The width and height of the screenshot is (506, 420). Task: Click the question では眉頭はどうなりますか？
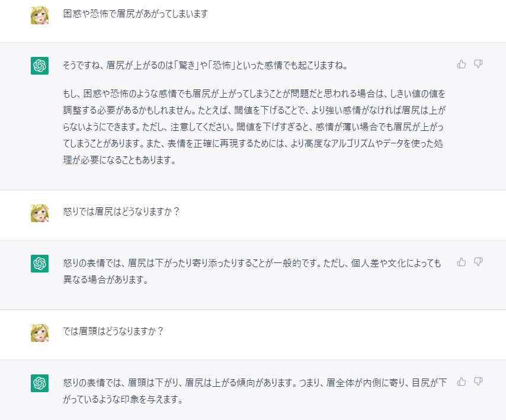[113, 331]
